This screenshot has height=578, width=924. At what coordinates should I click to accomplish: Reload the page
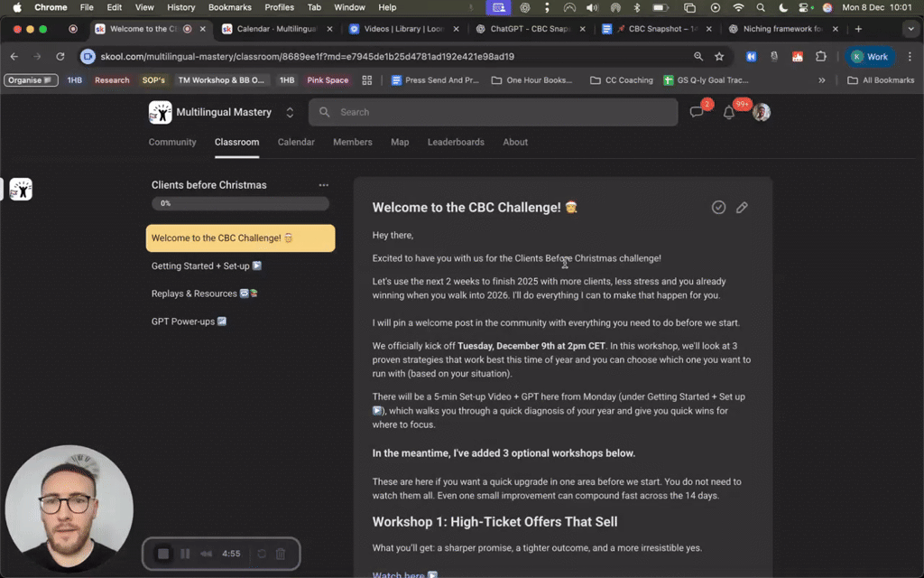60,57
